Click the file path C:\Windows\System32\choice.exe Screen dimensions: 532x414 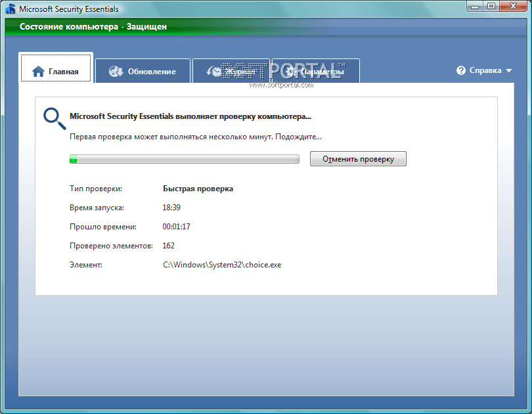click(222, 265)
